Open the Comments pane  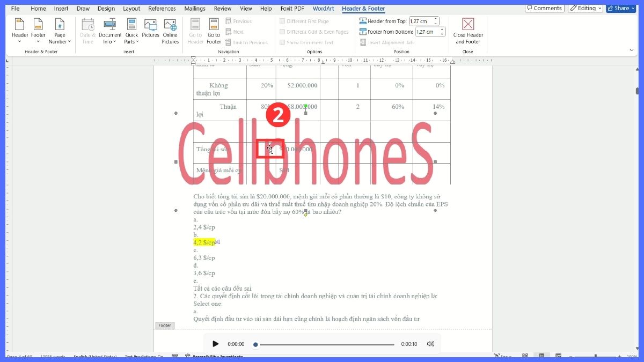pyautogui.click(x=545, y=8)
